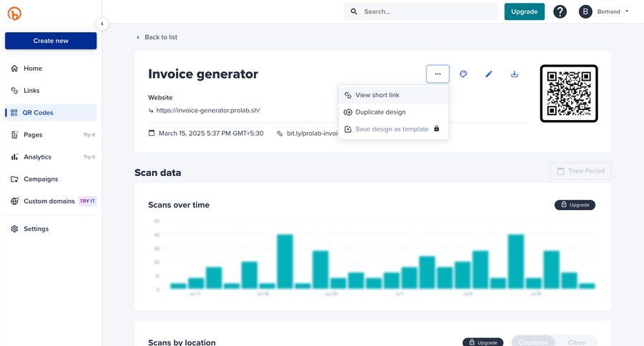This screenshot has width=644, height=346.
Task: Click the link icon beside bit.ly short link
Action: [x=280, y=134]
